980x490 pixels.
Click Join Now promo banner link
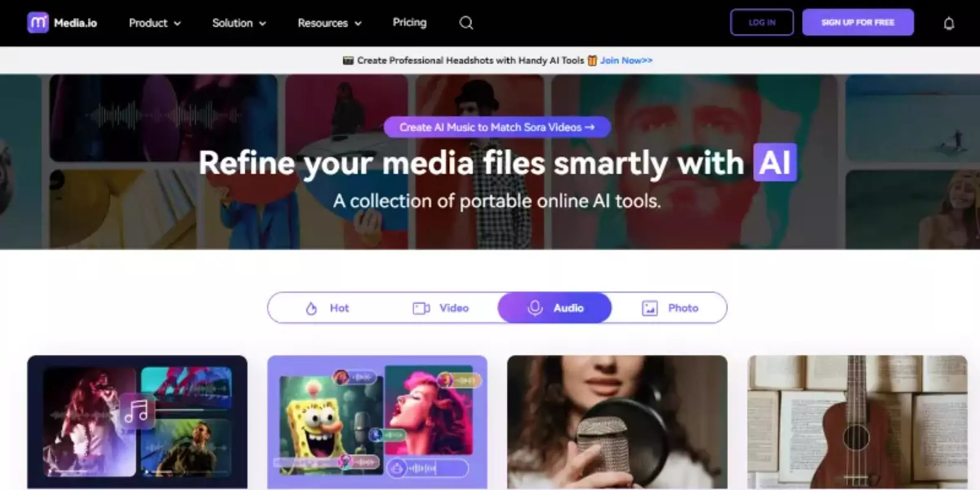[x=626, y=60]
